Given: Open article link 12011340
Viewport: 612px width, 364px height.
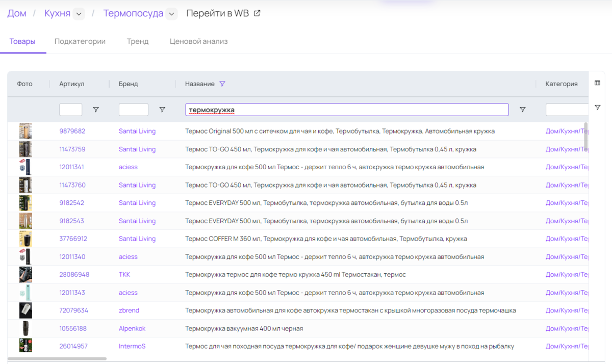Looking at the screenshot, I should pos(72,256).
